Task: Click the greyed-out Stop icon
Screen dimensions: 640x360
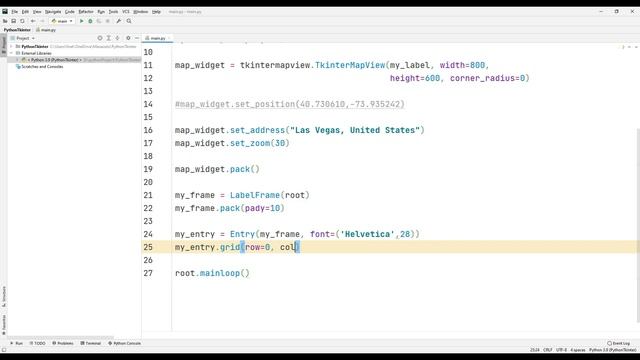Action: (x=108, y=21)
